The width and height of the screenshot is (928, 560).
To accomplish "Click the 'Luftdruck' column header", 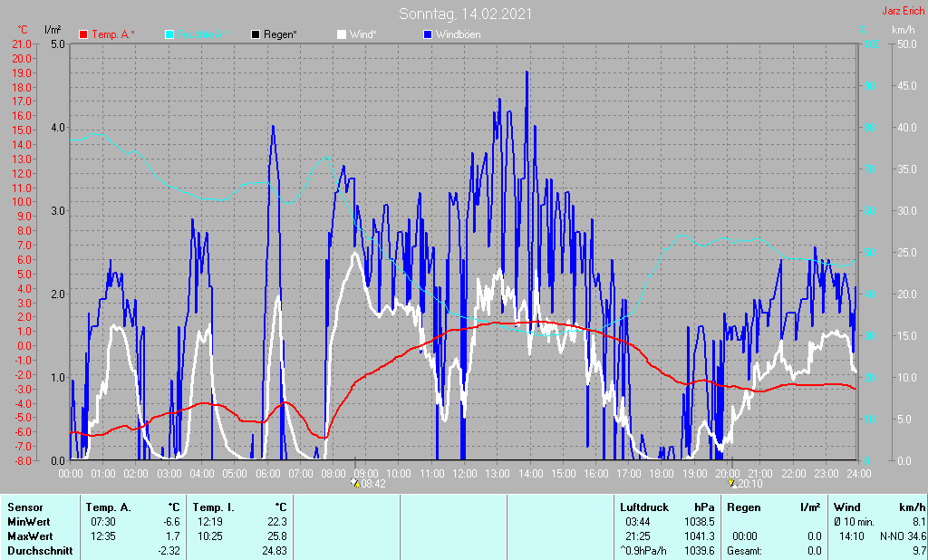I will (x=644, y=507).
